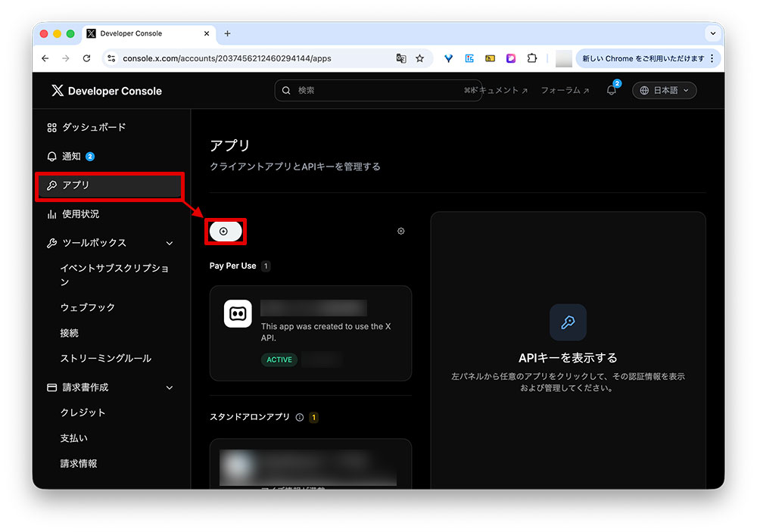Open the ドキュメント external link
This screenshot has height=532, width=757.
[497, 90]
